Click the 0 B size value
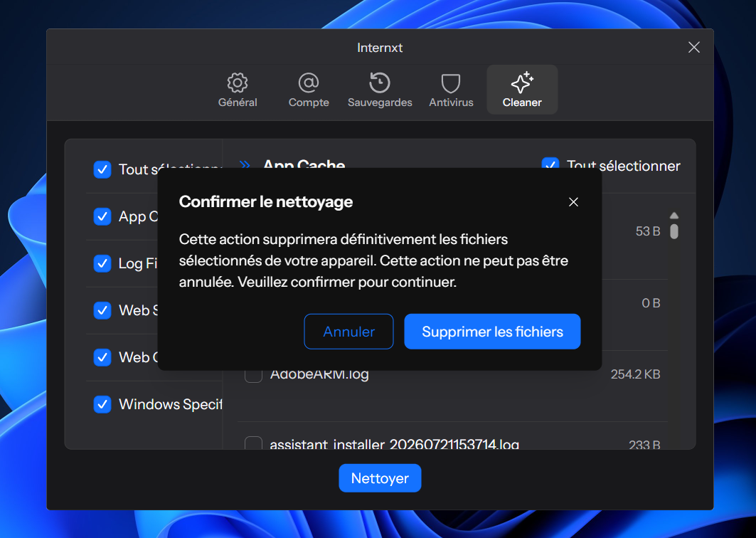Image resolution: width=756 pixels, height=538 pixels. click(651, 303)
